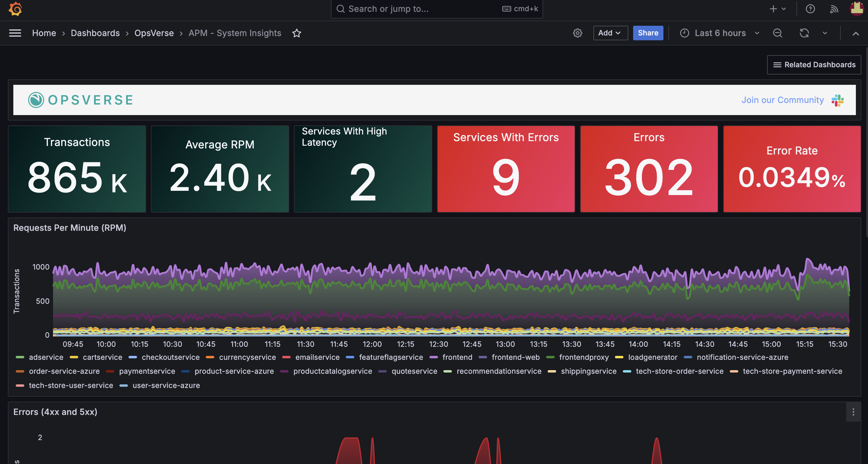Click the Grafana logo icon

(15, 9)
